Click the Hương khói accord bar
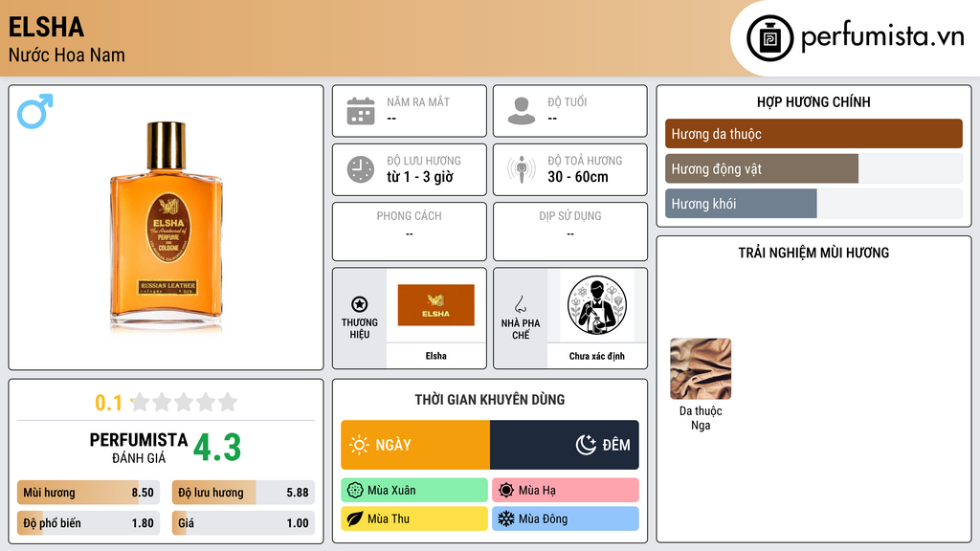Viewport: 980px width, 551px height. 813,204
